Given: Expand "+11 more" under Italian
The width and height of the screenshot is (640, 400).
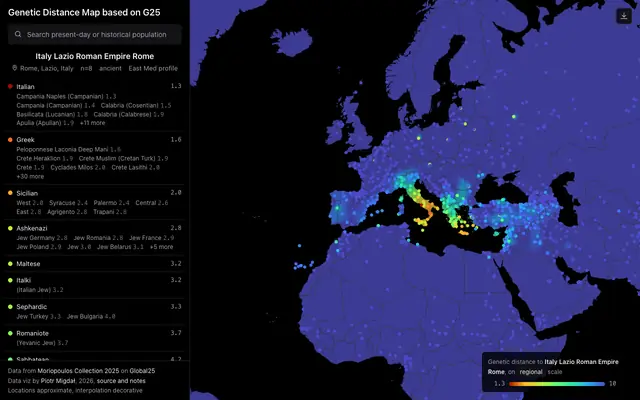Looking at the screenshot, I should pyautogui.click(x=92, y=123).
